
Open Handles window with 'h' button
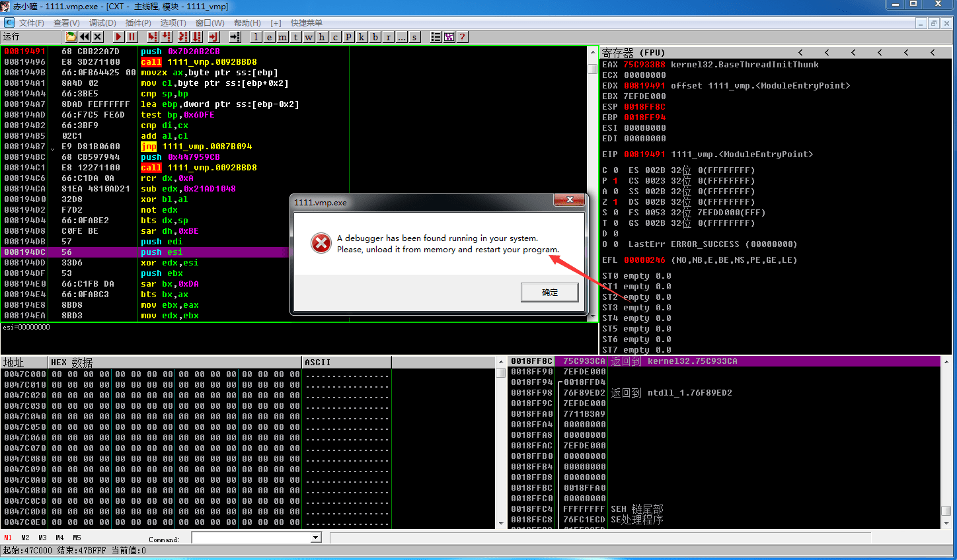[x=322, y=37]
